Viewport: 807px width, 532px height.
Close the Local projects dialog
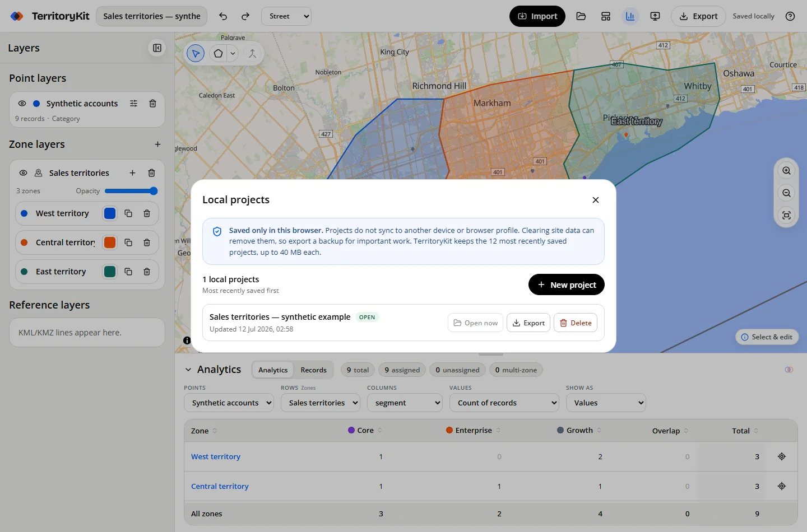click(596, 200)
